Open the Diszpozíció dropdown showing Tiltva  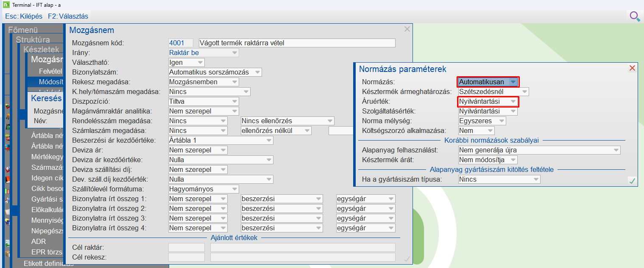pos(204,101)
